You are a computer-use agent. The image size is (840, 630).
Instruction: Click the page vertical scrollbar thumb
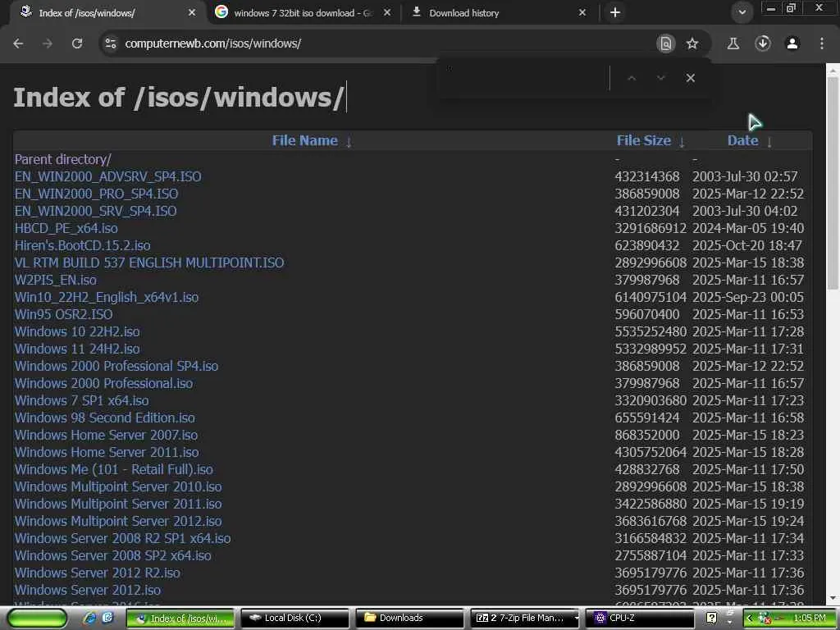(x=833, y=183)
